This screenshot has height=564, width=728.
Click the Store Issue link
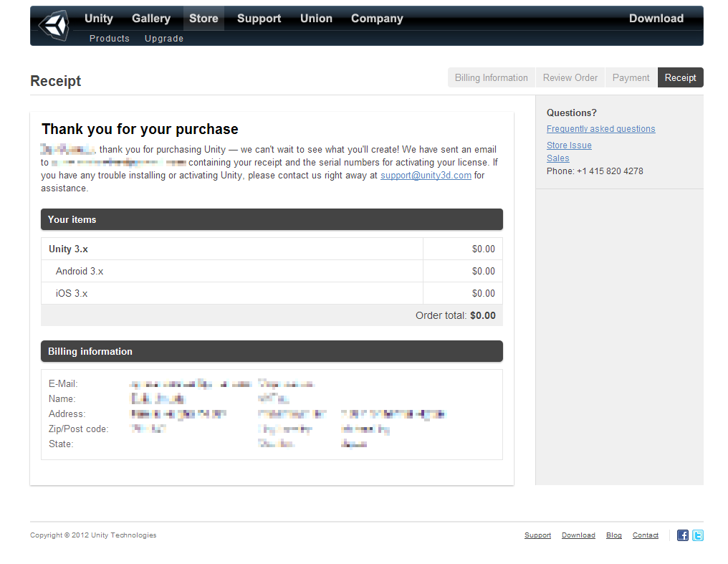pyautogui.click(x=569, y=145)
